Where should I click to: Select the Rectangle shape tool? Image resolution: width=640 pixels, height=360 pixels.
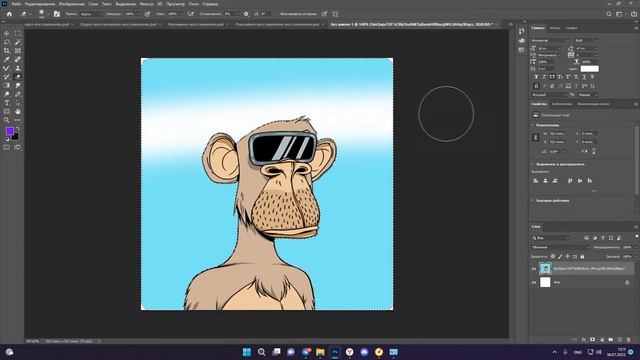tap(7, 111)
